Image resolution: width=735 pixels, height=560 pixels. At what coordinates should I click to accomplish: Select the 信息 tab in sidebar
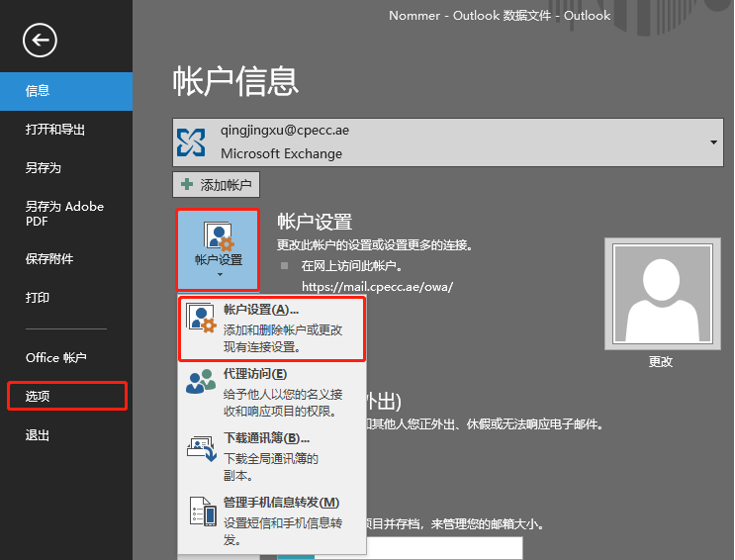tap(66, 91)
